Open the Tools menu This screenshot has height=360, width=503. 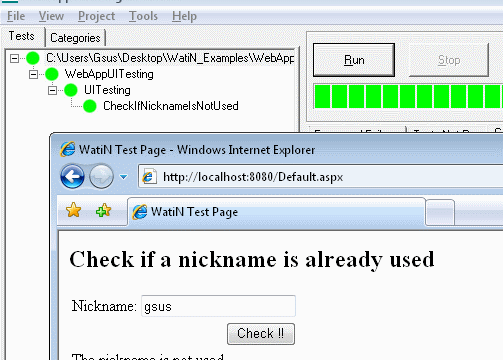(143, 16)
